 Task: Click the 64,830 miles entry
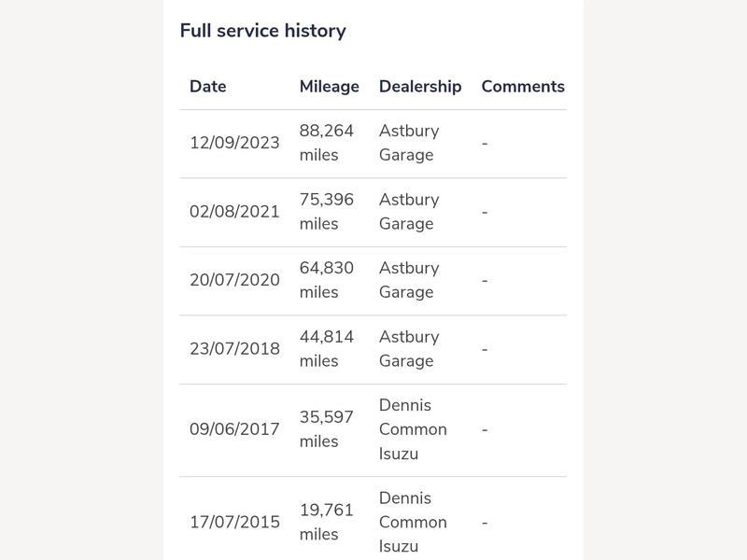coord(326,280)
